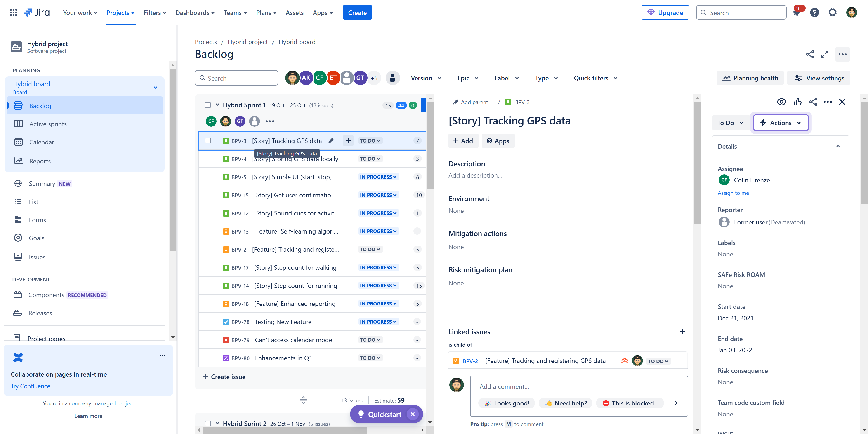The image size is (868, 434).
Task: Click the Add a comment field
Action: click(579, 386)
